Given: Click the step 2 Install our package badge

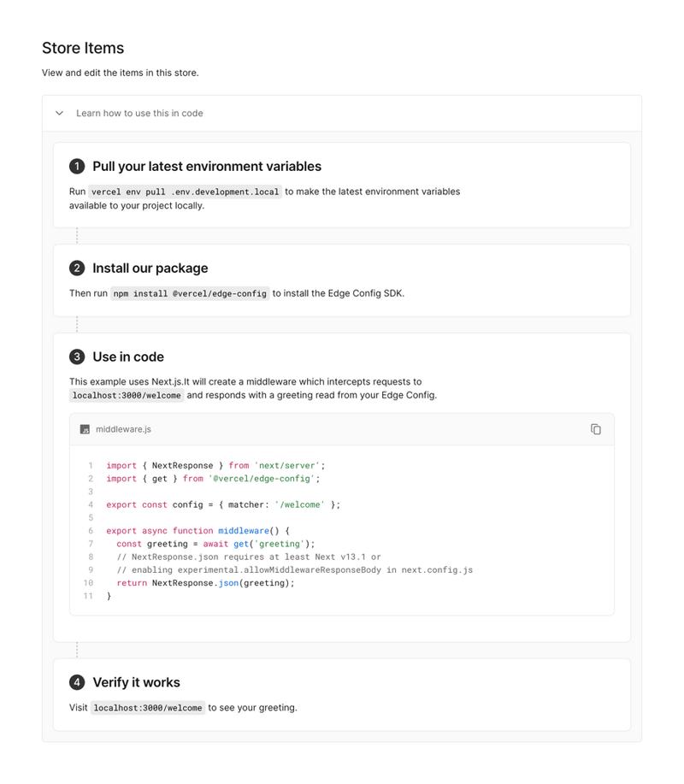Looking at the screenshot, I should (76, 268).
